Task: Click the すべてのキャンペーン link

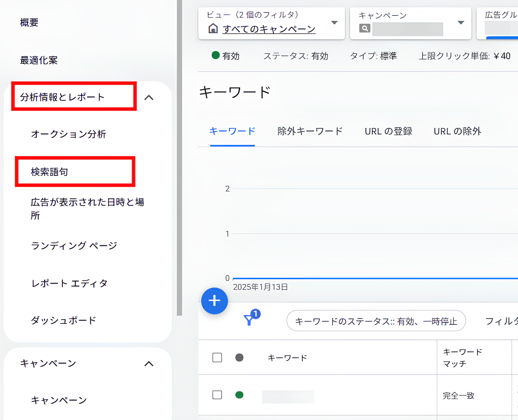Action: click(x=269, y=29)
